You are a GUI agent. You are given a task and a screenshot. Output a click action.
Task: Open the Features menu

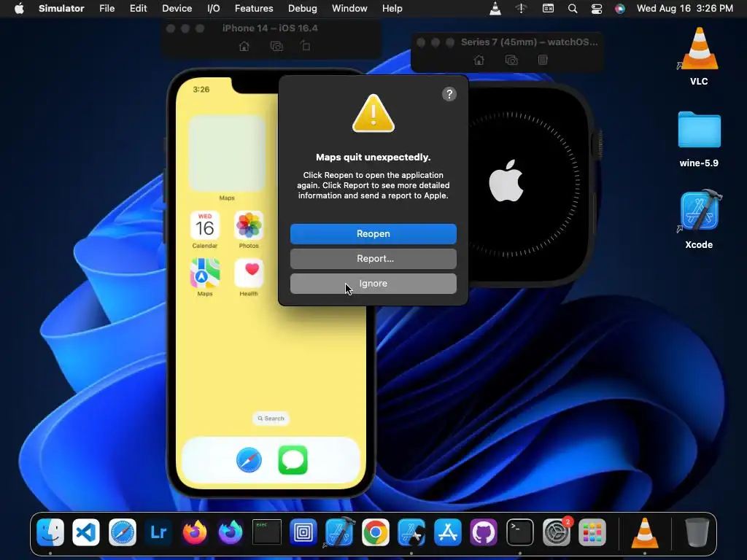pyautogui.click(x=254, y=9)
